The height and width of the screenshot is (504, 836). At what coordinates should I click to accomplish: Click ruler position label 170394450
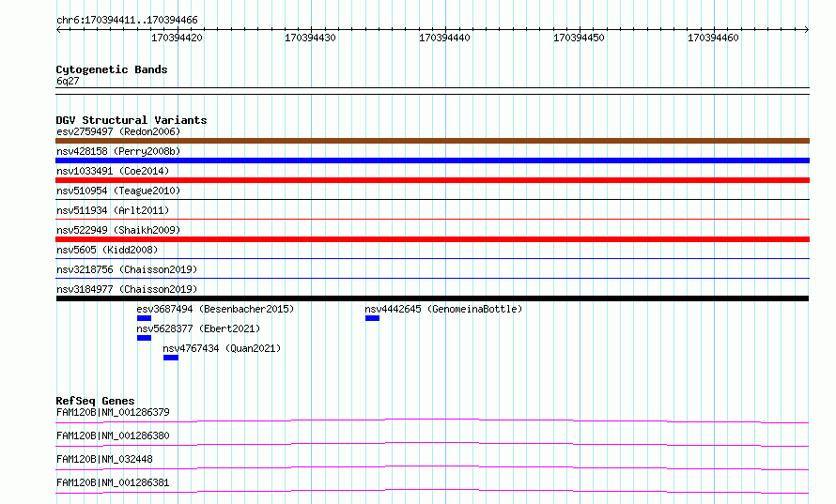click(x=579, y=38)
